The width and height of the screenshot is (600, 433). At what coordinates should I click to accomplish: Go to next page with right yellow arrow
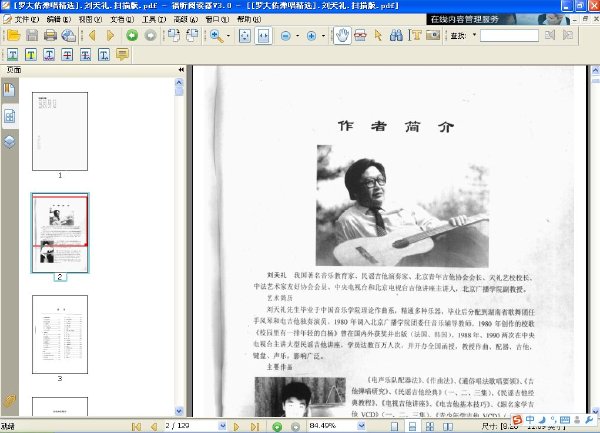coord(111,36)
